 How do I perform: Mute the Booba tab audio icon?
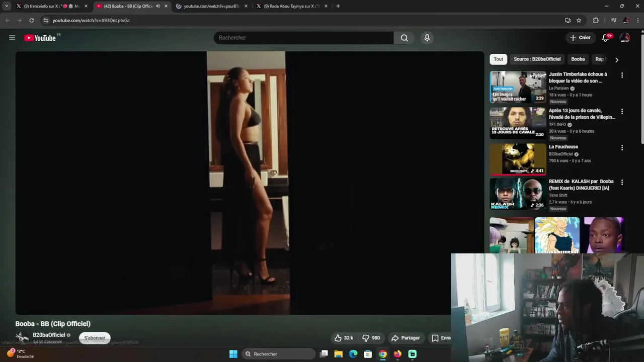[158, 6]
